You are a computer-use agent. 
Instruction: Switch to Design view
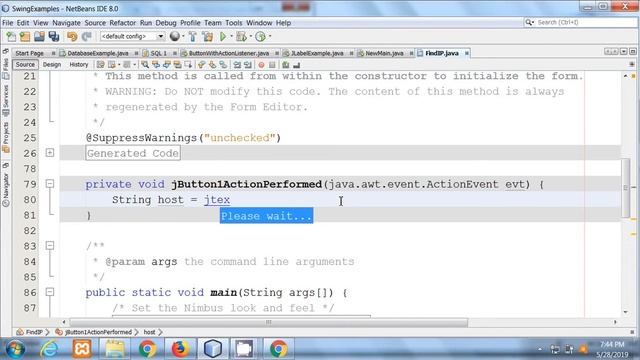point(52,64)
